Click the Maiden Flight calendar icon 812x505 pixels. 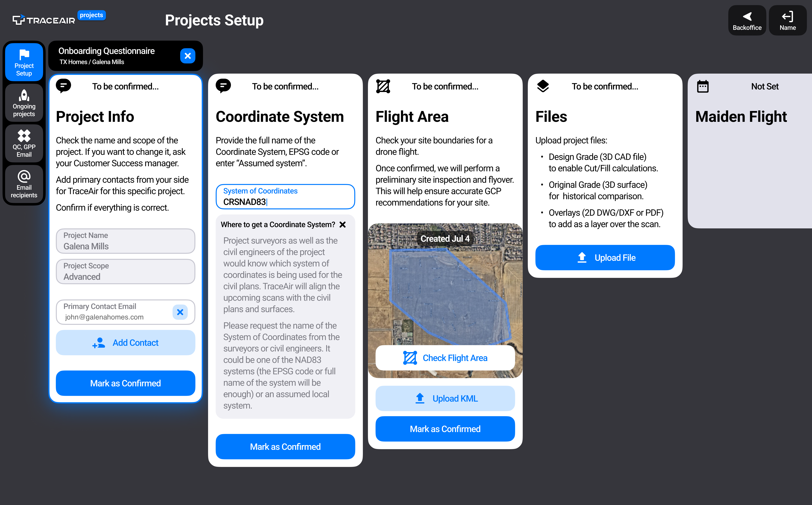coord(703,86)
